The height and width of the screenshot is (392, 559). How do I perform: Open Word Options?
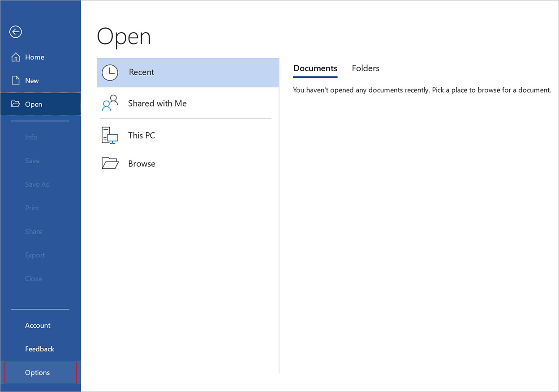[x=38, y=373]
